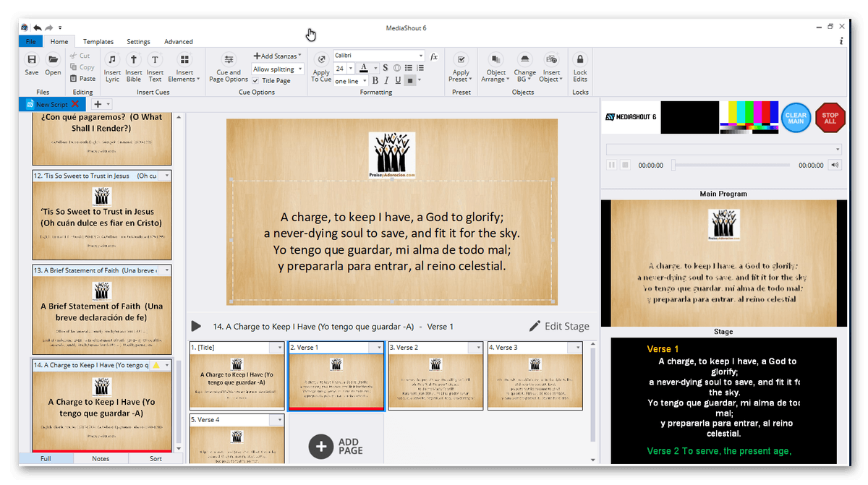The width and height of the screenshot is (868, 485).
Task: Click Edit Stage
Action: [x=559, y=326]
